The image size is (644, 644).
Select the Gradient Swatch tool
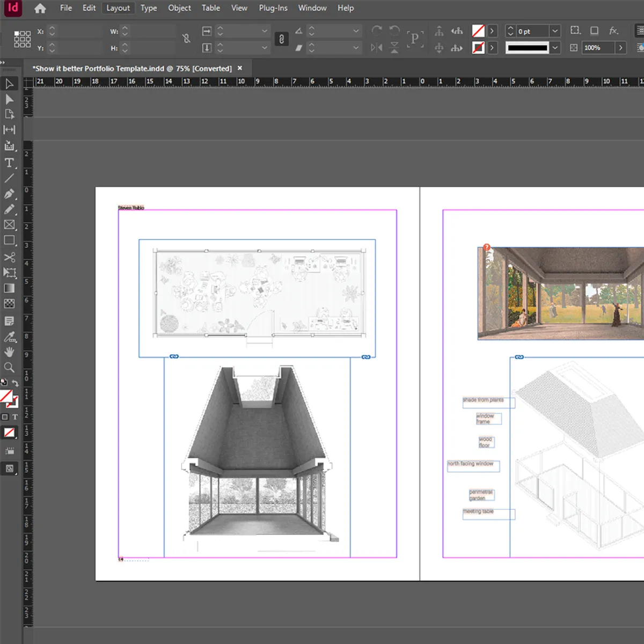(9, 288)
